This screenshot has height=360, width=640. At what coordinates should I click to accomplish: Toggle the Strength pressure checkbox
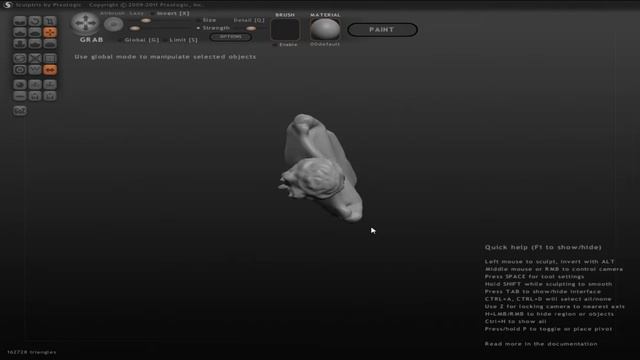(213, 28)
